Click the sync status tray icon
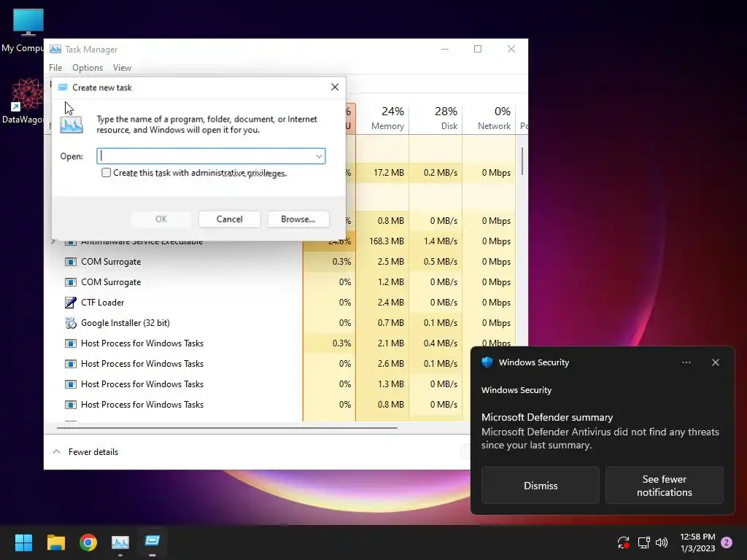This screenshot has width=747, height=560. pyautogui.click(x=623, y=542)
